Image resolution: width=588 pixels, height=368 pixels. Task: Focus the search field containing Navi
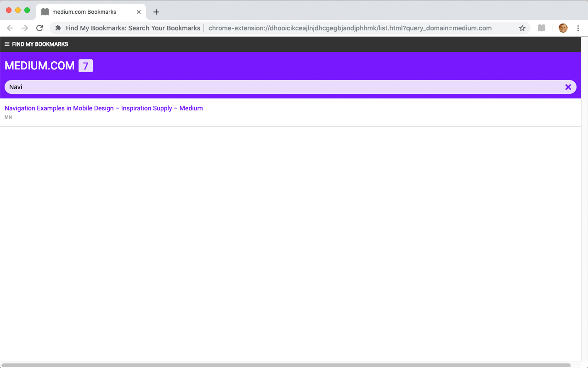click(285, 87)
